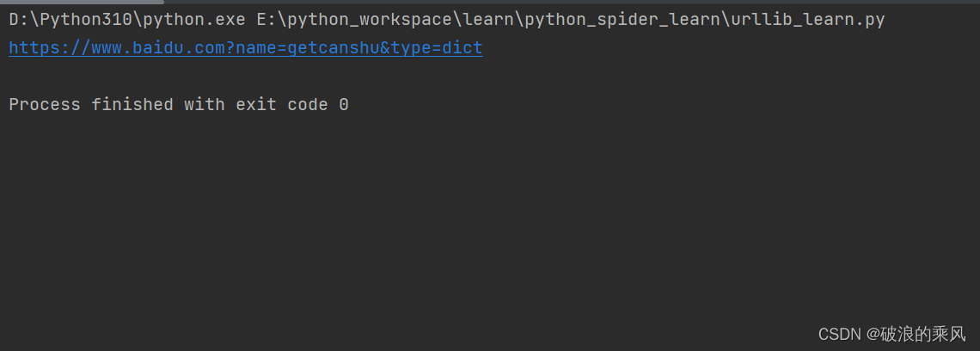Click 'python.exe' in the command line
The height and width of the screenshot is (351, 980).
point(193,20)
